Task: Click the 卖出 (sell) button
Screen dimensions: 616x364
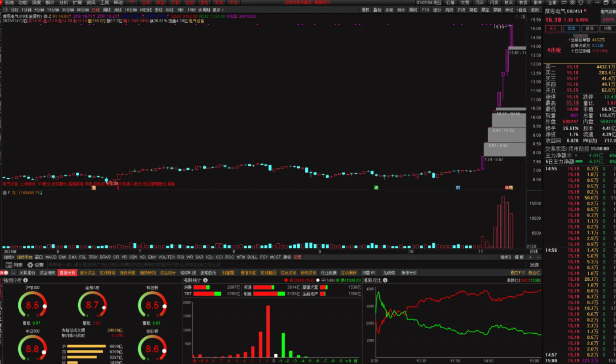Action: click(572, 28)
